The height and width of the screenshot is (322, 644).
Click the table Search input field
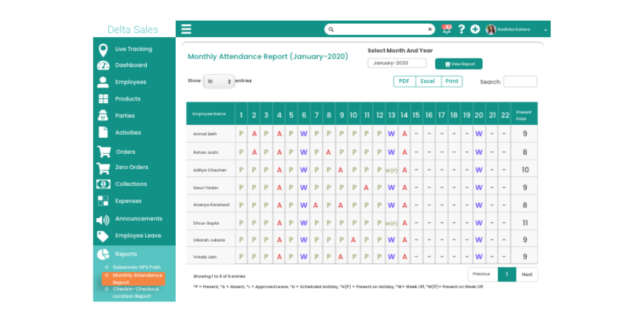click(x=520, y=81)
